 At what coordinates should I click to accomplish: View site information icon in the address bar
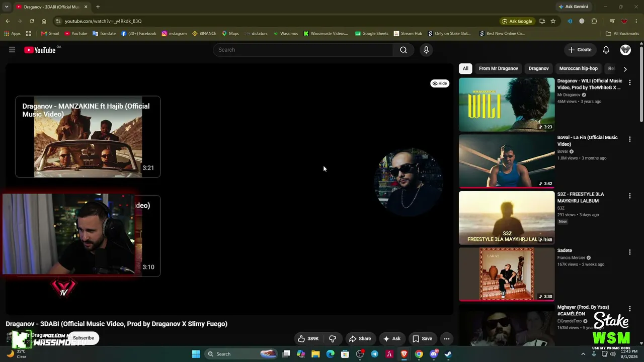pos(58,21)
